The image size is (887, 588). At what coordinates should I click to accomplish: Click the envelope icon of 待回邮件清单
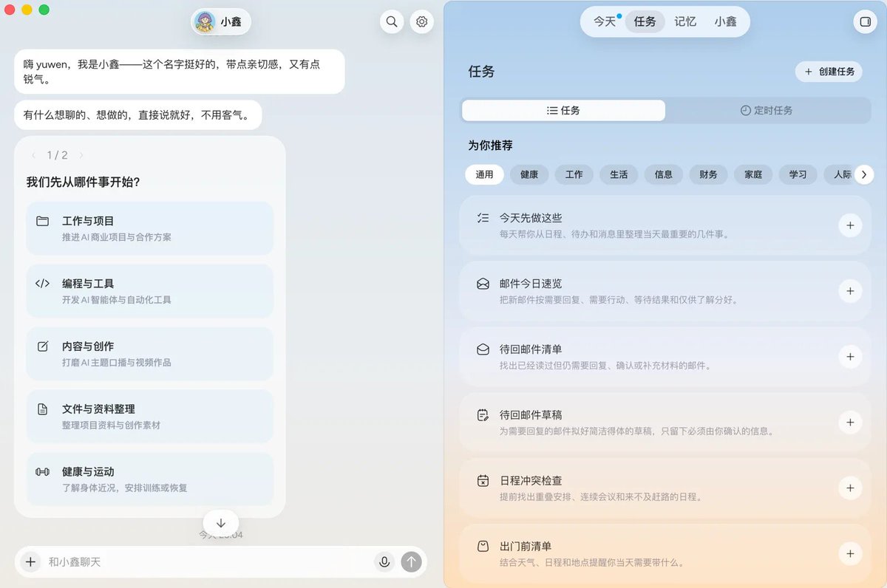coord(483,349)
